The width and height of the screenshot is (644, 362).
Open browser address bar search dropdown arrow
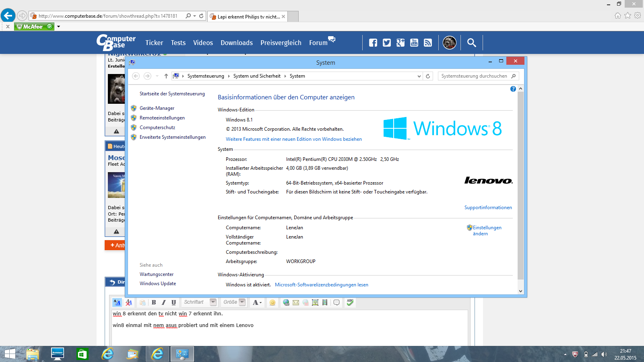195,16
